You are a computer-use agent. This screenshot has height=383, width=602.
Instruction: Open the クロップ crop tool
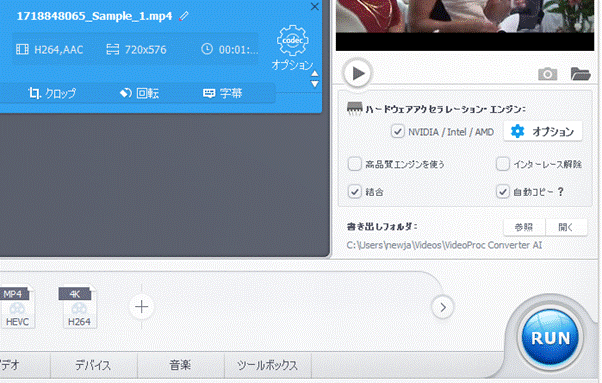click(x=52, y=93)
